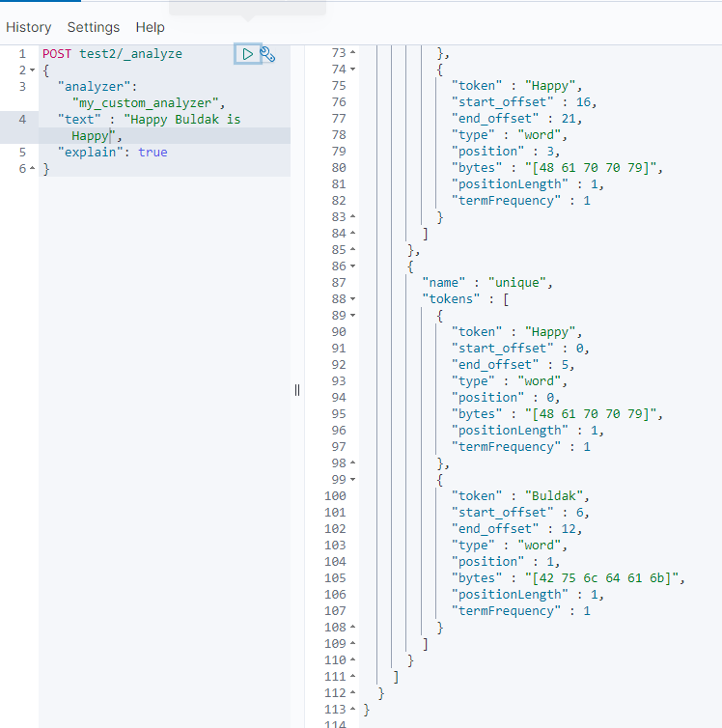Collapse the output object at line 74

(351, 70)
